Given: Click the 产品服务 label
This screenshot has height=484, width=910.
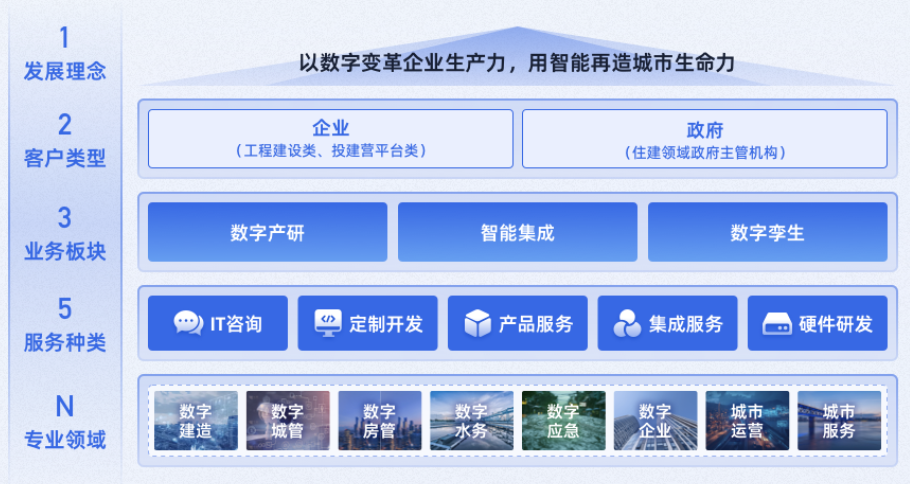Looking at the screenshot, I should coord(536,324).
